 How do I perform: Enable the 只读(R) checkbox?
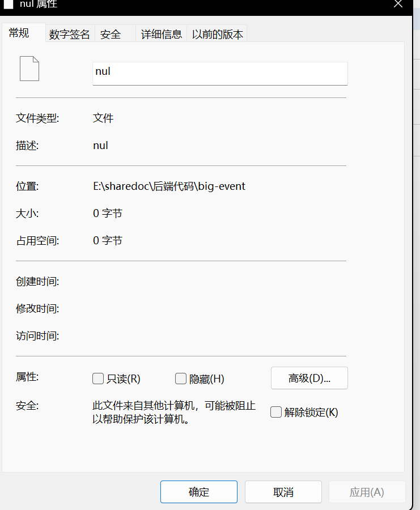click(x=98, y=379)
